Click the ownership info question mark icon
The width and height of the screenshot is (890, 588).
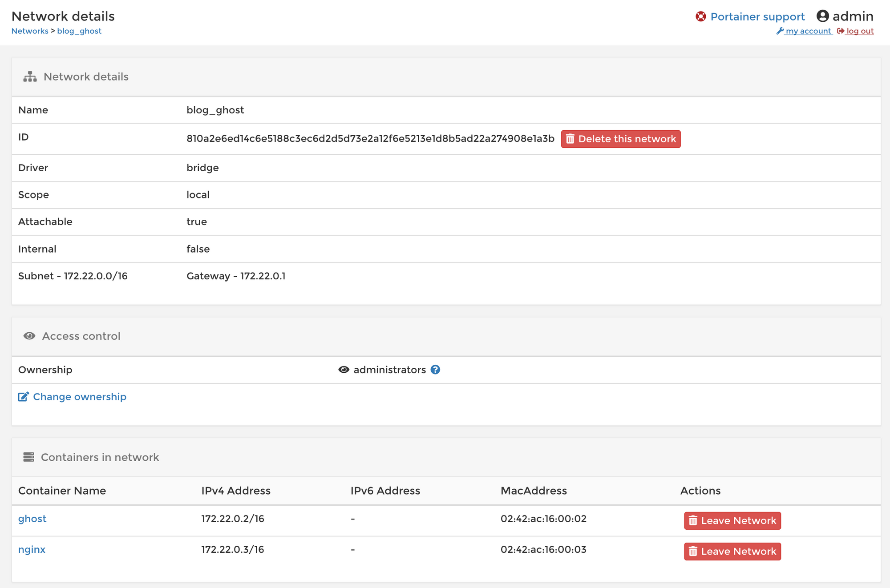pyautogui.click(x=436, y=370)
